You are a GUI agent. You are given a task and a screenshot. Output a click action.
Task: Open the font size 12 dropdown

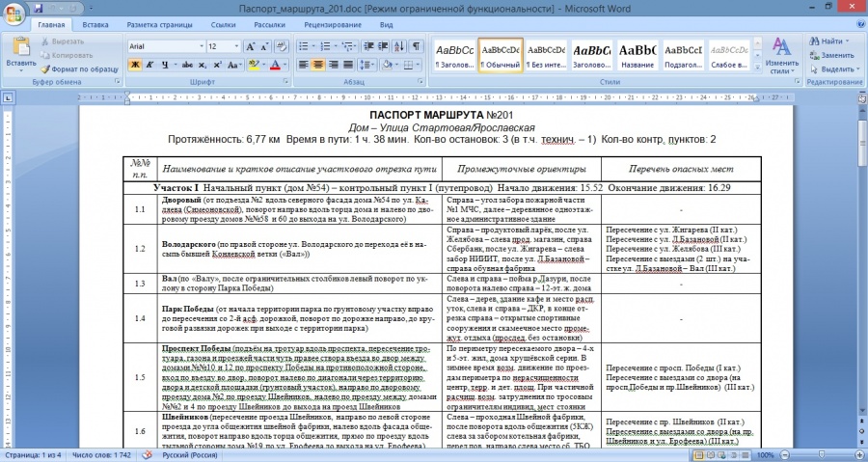click(x=237, y=46)
